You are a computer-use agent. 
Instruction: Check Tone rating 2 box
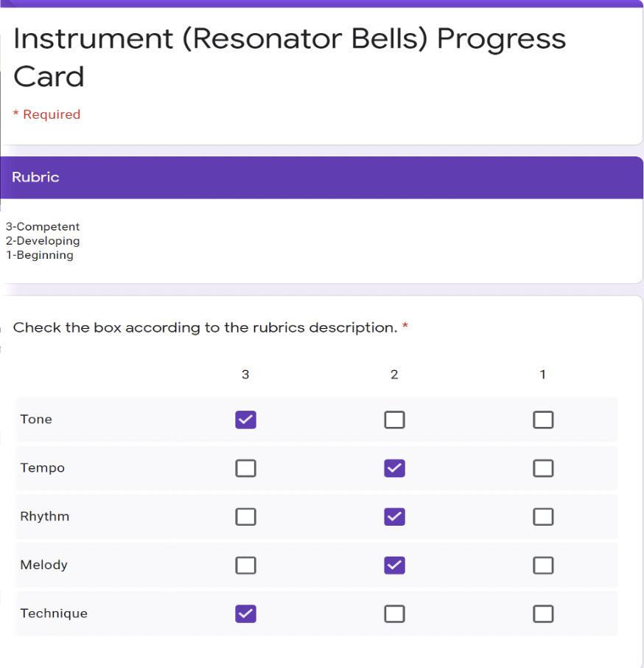(394, 420)
